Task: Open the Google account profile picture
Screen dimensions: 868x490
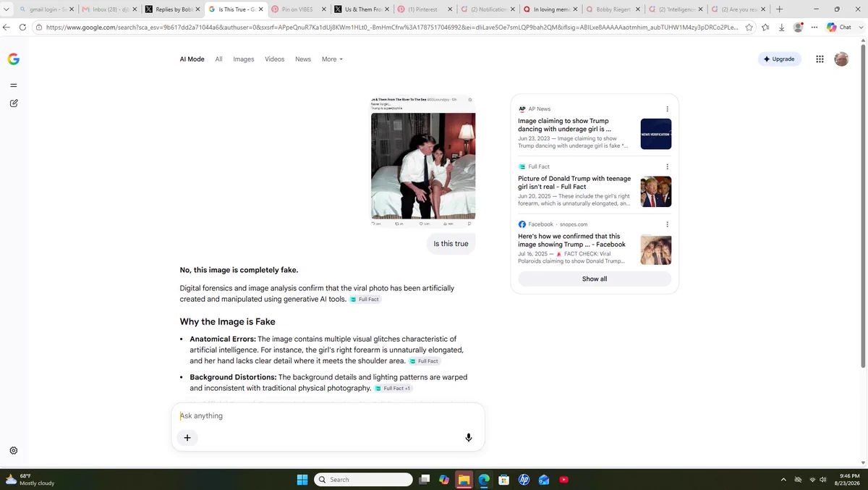Action: tap(841, 59)
